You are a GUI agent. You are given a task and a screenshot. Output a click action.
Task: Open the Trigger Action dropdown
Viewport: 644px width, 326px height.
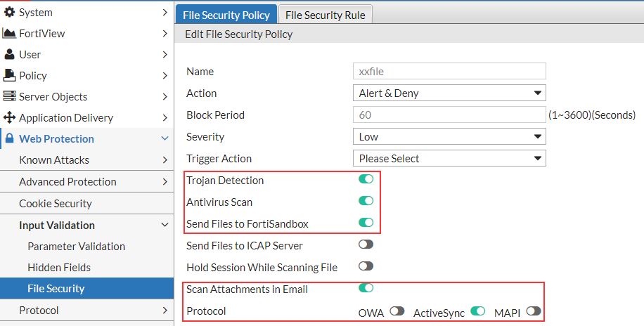(x=449, y=158)
